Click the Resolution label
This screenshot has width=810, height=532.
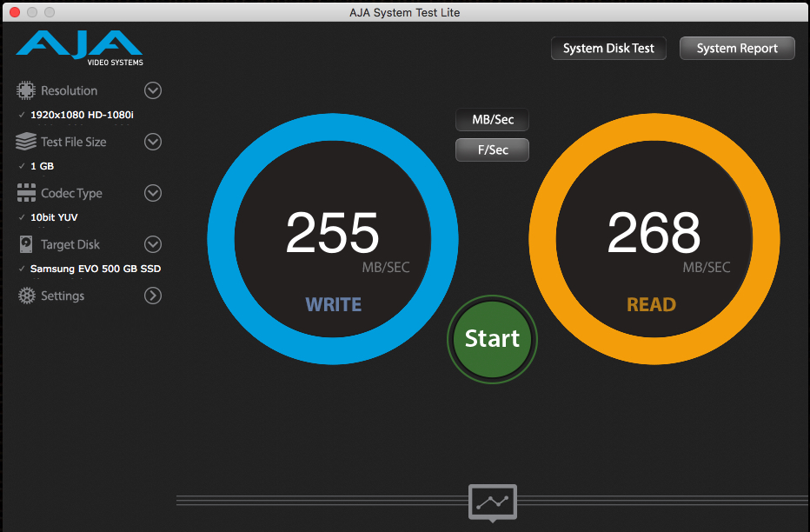(70, 90)
